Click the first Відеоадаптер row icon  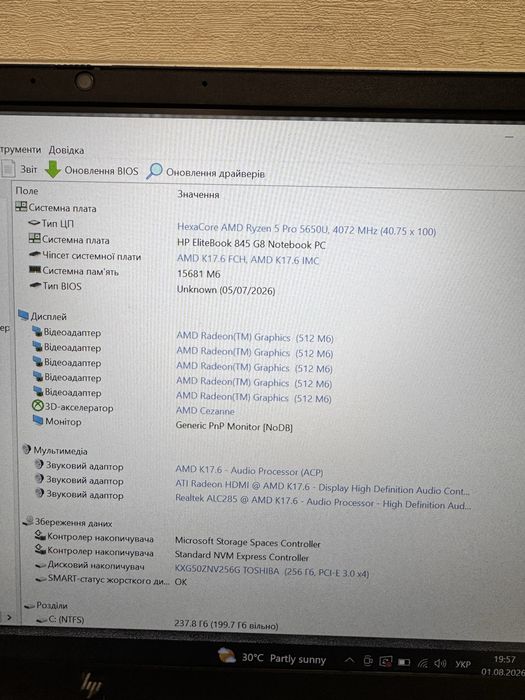[x=37, y=332]
